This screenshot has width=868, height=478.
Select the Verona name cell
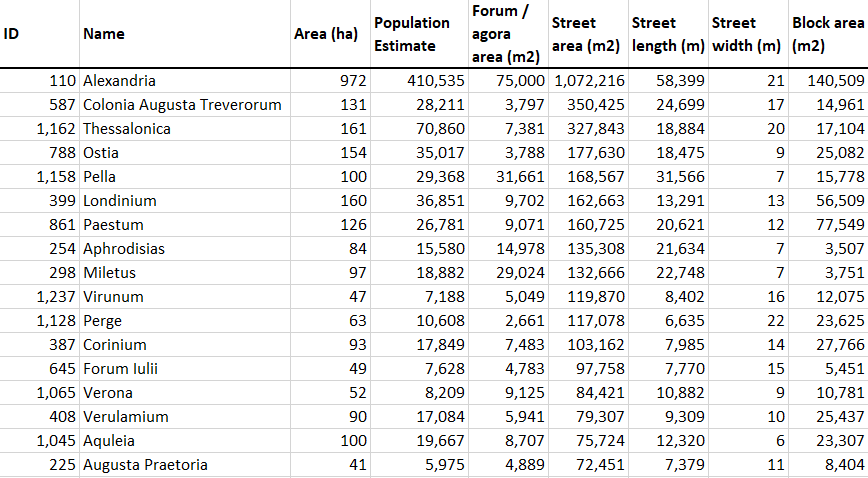pyautogui.click(x=185, y=393)
